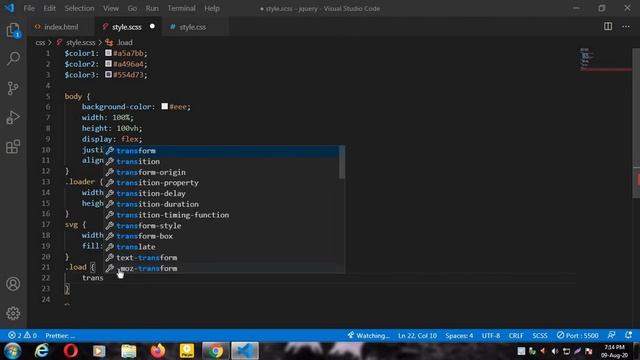Open the Terminal menu

(x=181, y=8)
